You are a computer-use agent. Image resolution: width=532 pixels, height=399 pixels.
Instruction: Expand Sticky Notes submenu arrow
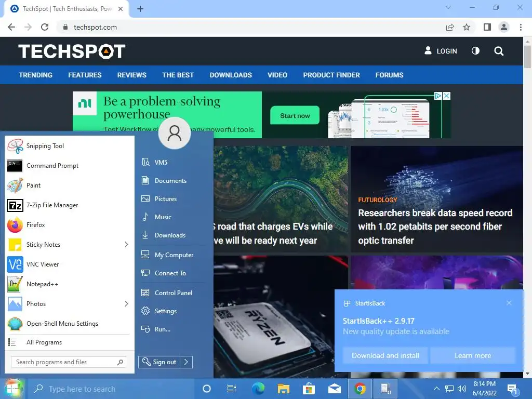[126, 245]
